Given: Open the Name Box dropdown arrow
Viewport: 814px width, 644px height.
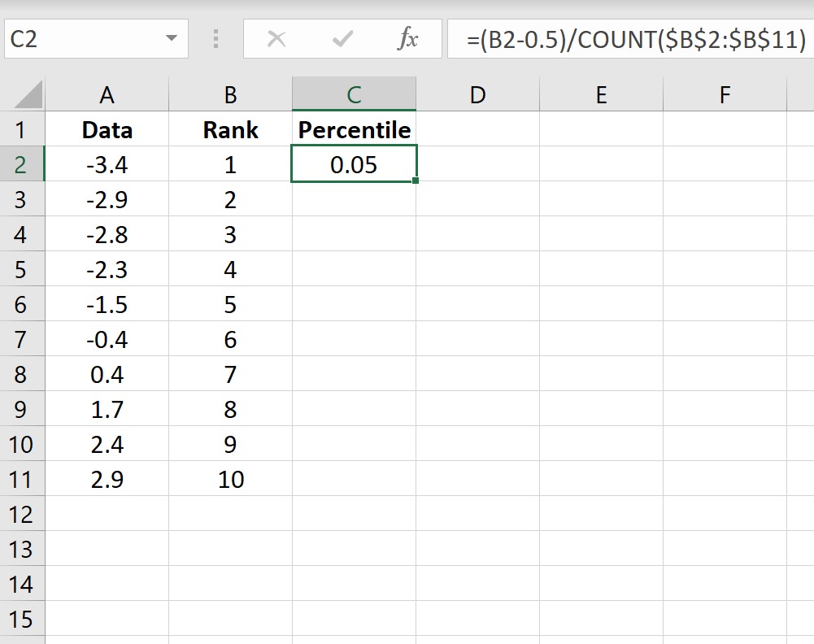Looking at the screenshot, I should pyautogui.click(x=171, y=38).
